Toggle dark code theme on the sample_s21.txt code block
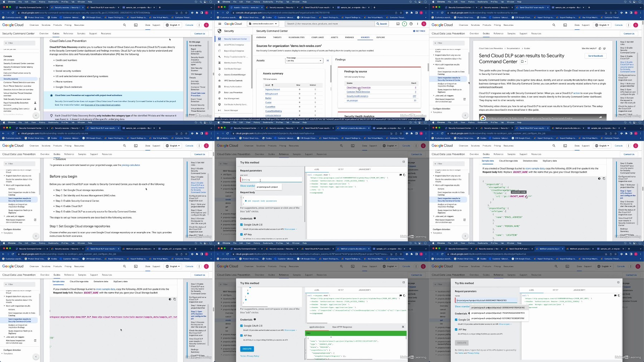Viewport: 644px width, 362px height. point(170,299)
